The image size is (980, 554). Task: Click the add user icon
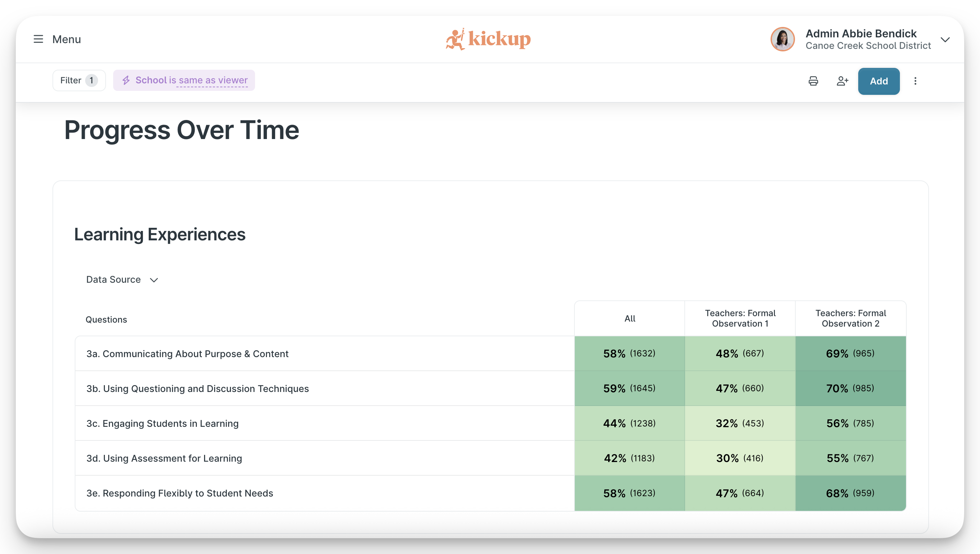point(842,81)
